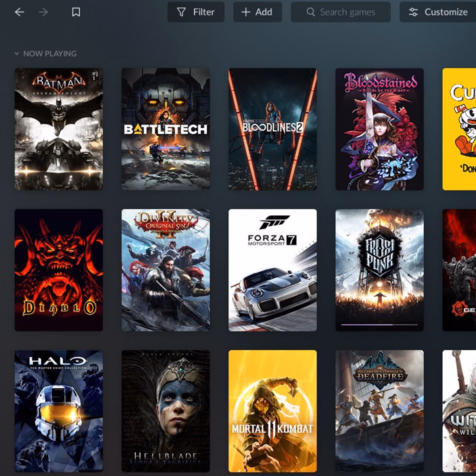
Task: Select Forza Motorsport 7 cover
Action: click(273, 270)
